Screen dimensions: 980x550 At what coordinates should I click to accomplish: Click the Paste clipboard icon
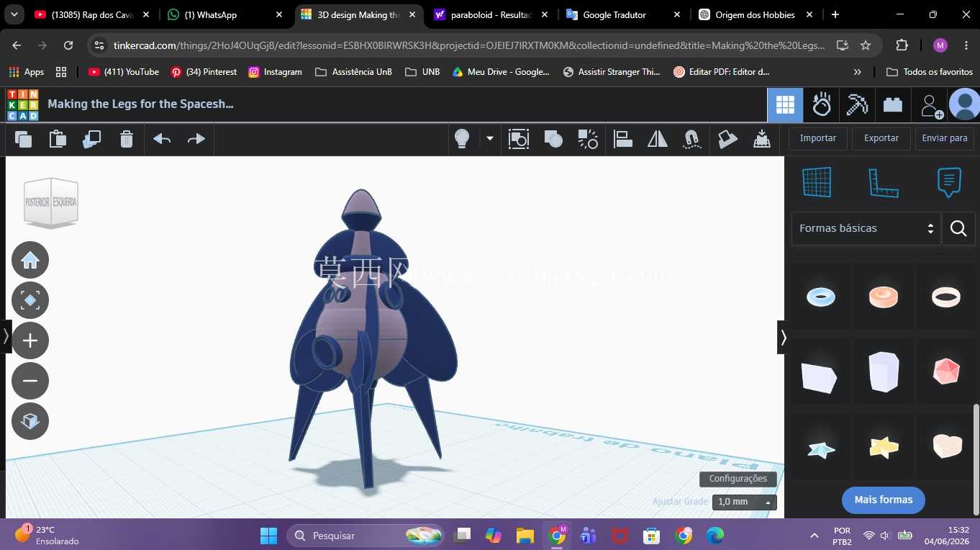[58, 139]
